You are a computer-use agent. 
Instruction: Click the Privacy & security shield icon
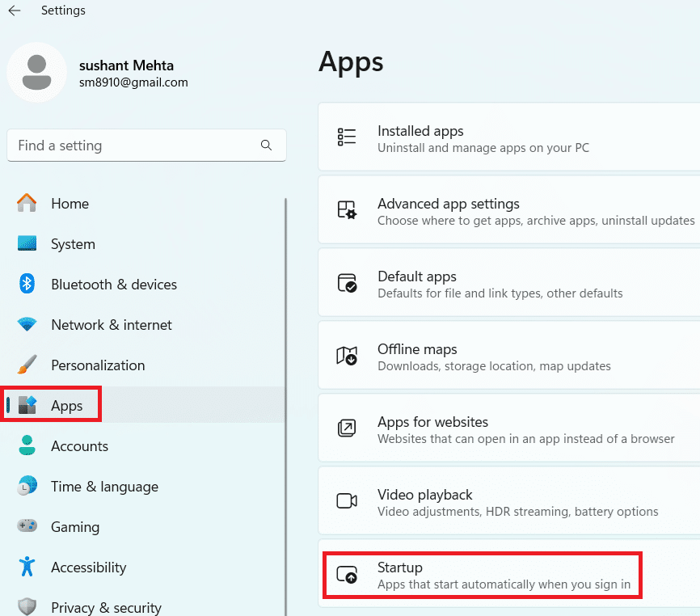(x=27, y=607)
